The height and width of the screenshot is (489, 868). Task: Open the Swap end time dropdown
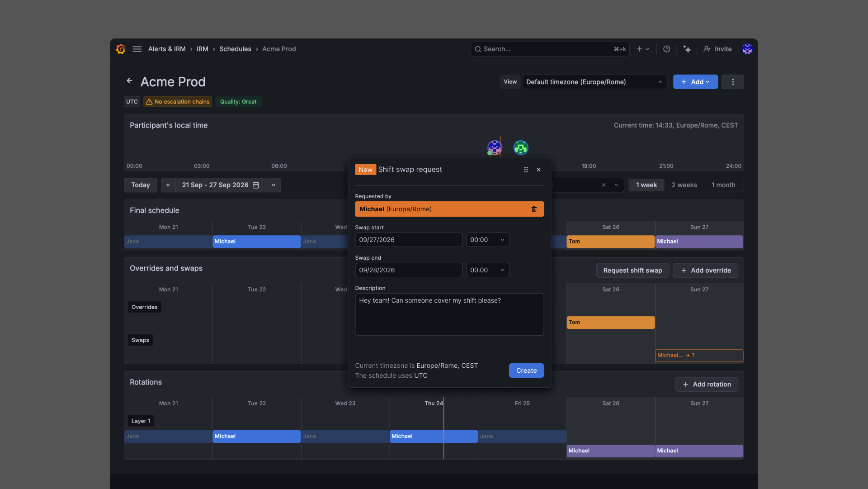[487, 270]
